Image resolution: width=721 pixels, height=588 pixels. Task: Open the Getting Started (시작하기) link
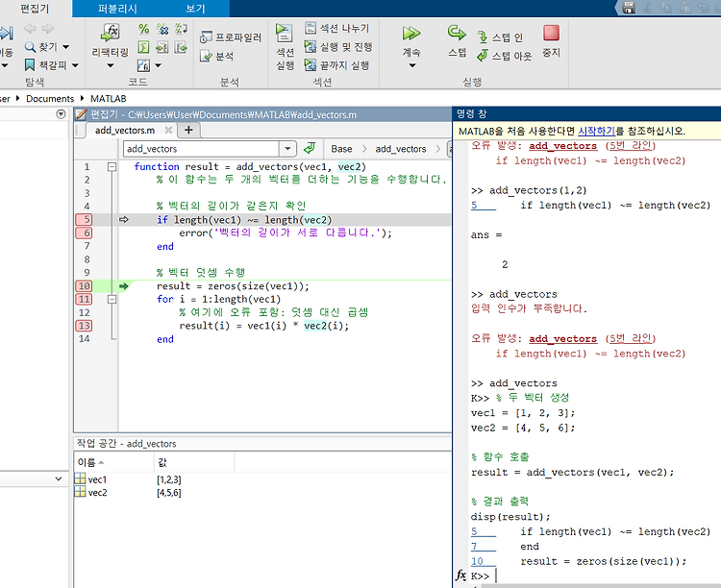point(596,131)
